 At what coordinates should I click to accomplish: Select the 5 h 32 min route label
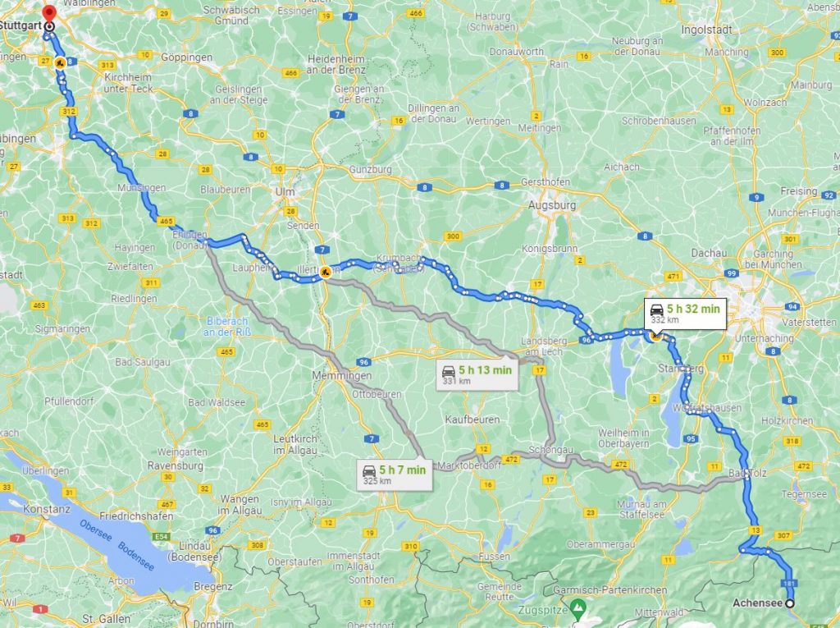click(685, 314)
